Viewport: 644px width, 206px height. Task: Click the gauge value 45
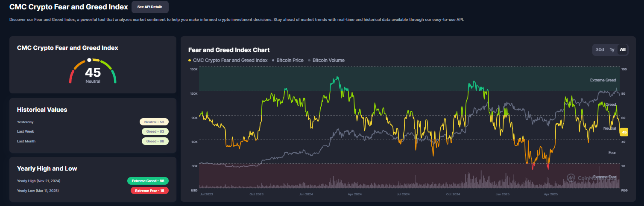(93, 73)
